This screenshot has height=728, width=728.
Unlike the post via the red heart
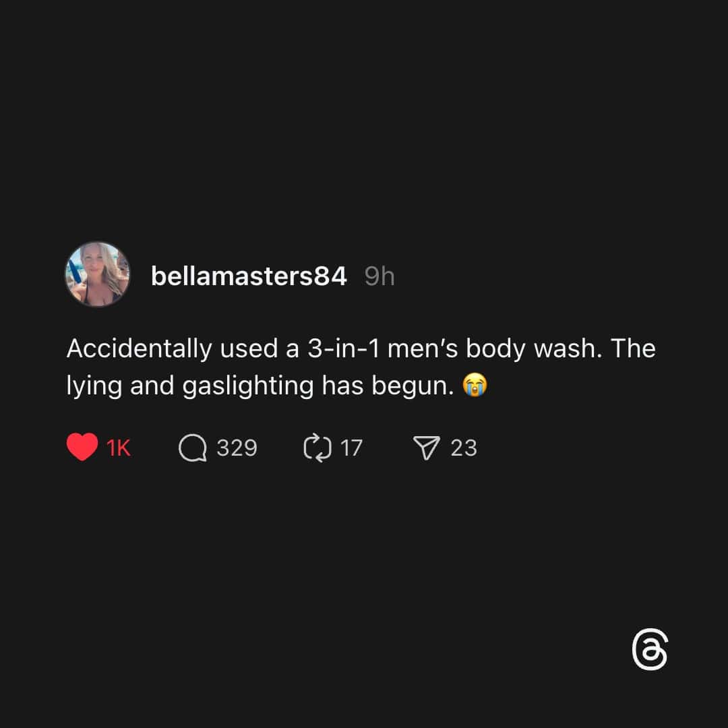click(82, 447)
